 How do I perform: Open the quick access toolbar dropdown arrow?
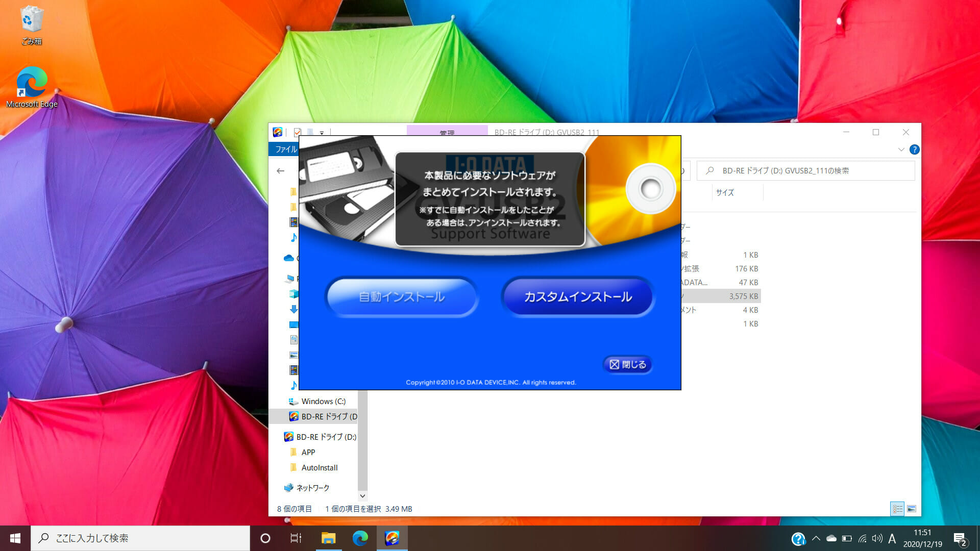(x=322, y=133)
